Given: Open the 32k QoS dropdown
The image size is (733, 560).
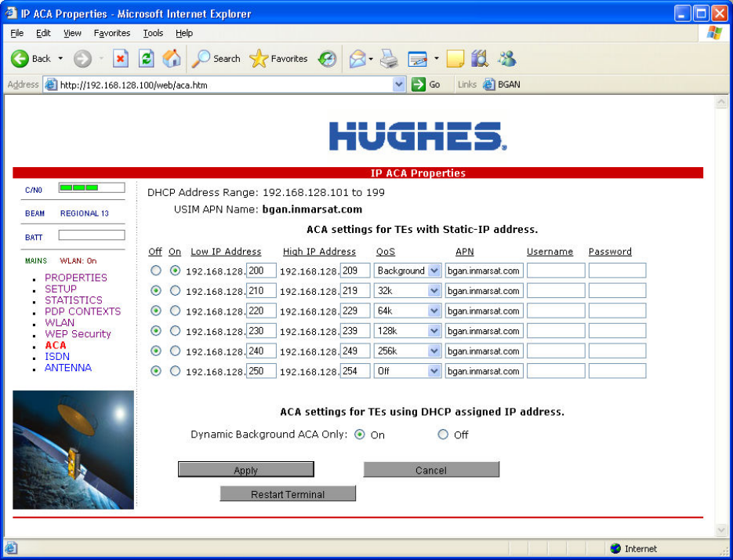Looking at the screenshot, I should [434, 290].
